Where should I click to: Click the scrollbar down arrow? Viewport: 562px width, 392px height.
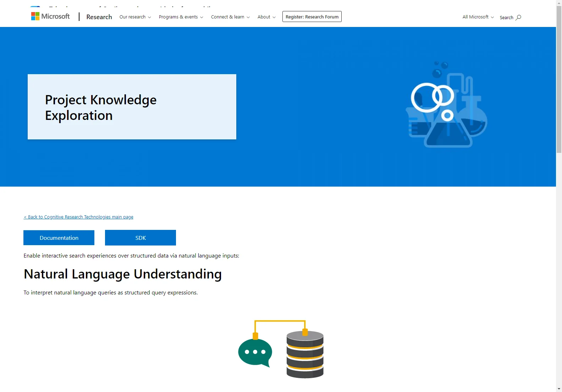click(x=559, y=389)
